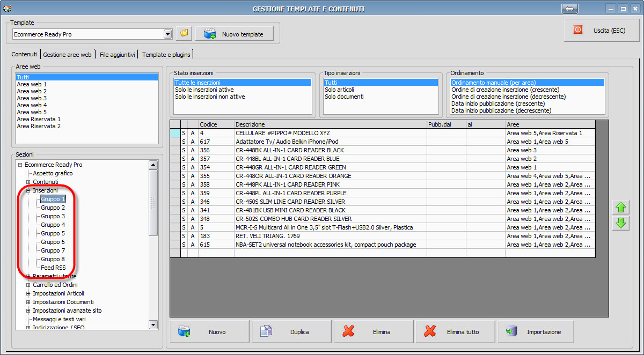Click the Elimina tutto button

[x=455, y=332]
